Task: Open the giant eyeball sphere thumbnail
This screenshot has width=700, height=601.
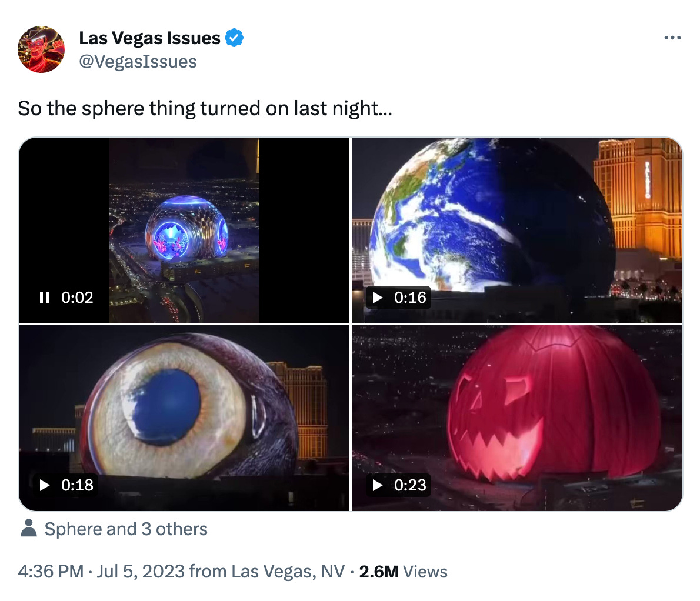Action: [x=184, y=418]
